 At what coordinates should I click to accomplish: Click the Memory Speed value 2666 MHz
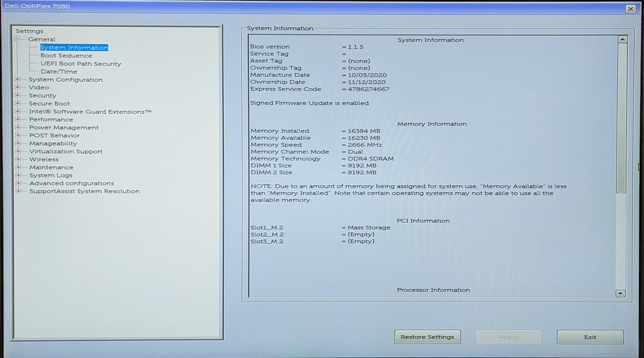pos(365,145)
